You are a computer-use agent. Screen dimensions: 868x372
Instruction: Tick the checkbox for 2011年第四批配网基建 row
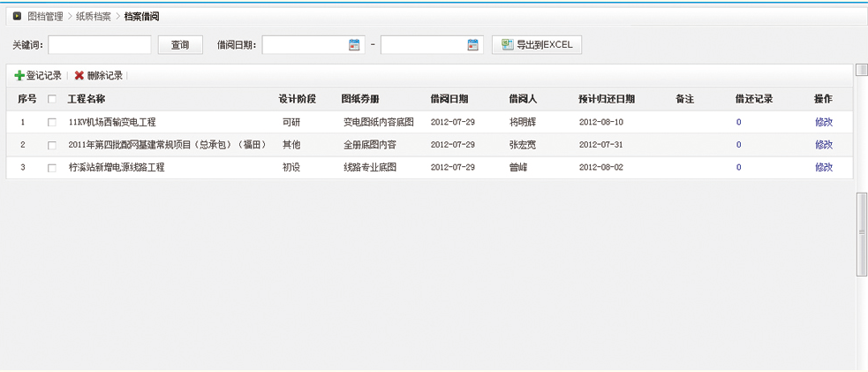52,145
